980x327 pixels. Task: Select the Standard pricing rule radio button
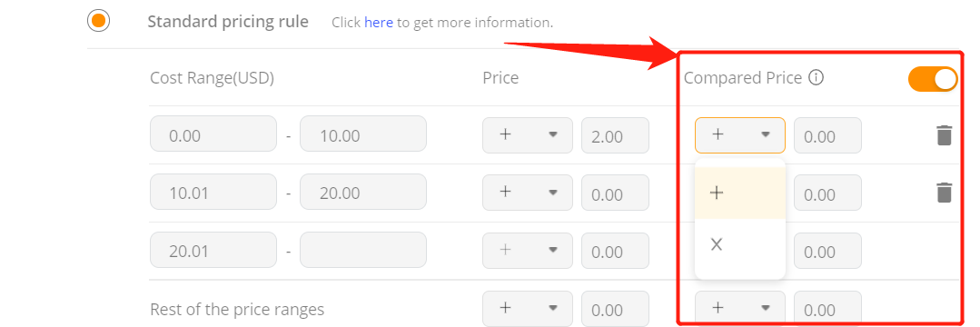pyautogui.click(x=98, y=21)
